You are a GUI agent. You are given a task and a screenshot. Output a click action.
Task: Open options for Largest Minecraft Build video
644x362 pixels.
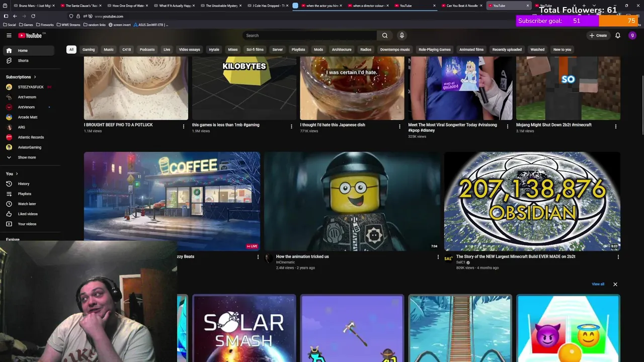618,257
